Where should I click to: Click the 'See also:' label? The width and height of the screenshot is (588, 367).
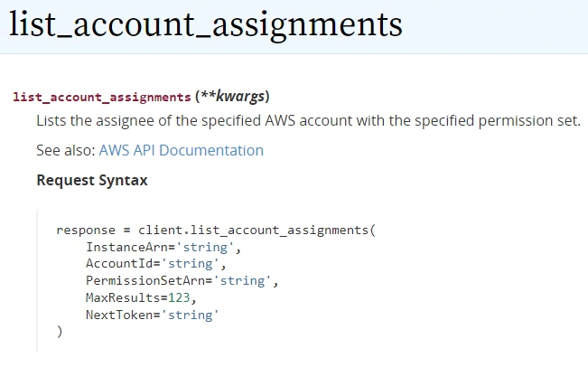pyautogui.click(x=66, y=150)
